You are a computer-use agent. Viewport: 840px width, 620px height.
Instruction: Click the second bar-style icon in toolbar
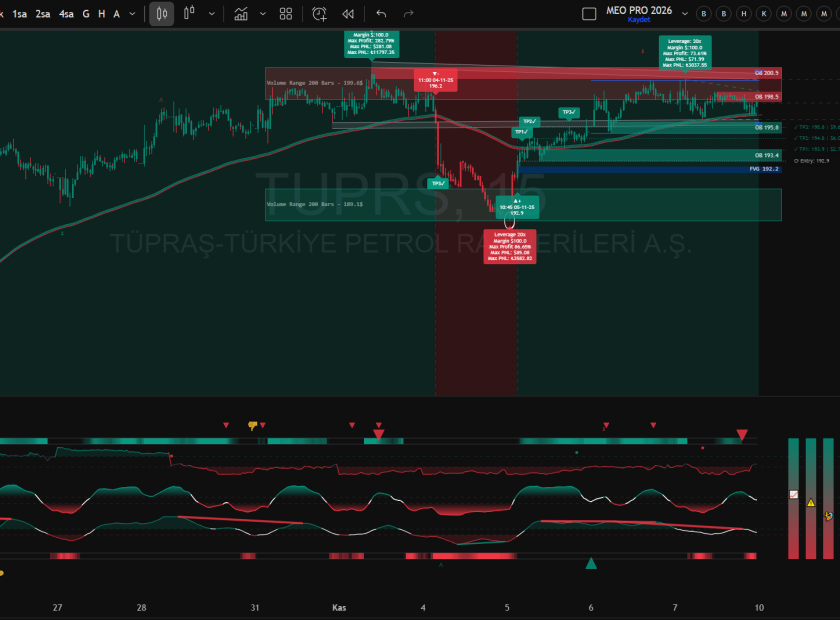point(187,14)
